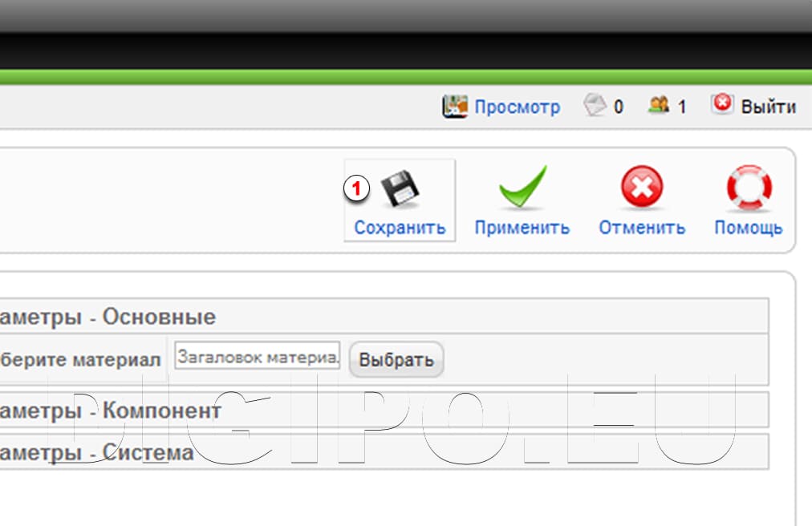Click the message counter showing 0
This screenshot has height=526, width=812.
point(618,104)
